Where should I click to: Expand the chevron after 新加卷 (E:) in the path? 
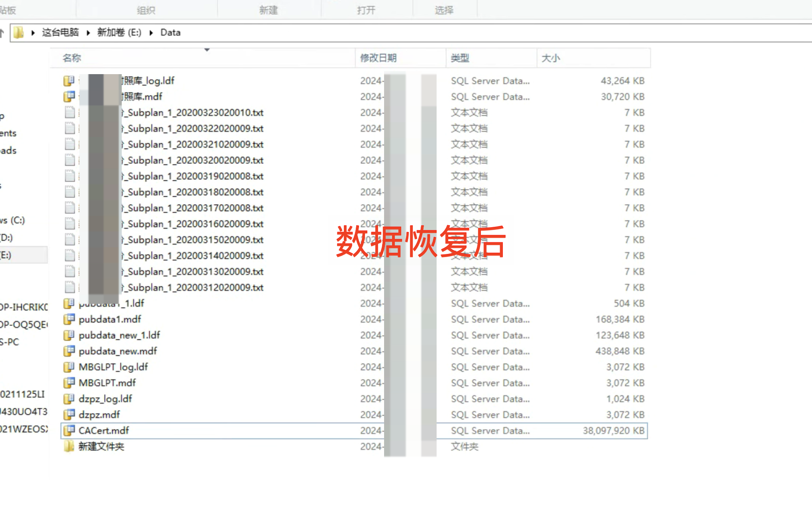(x=151, y=33)
